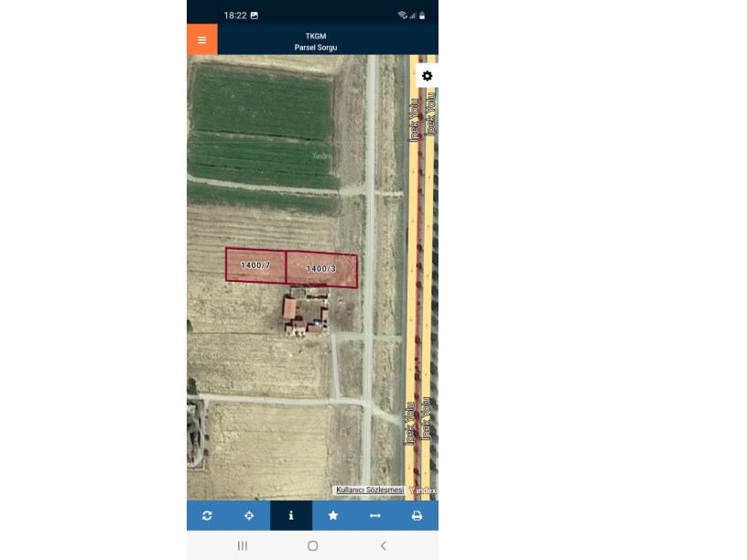Tap the locate crosshair icon
Viewport: 747px width, 560px height.
(x=249, y=515)
